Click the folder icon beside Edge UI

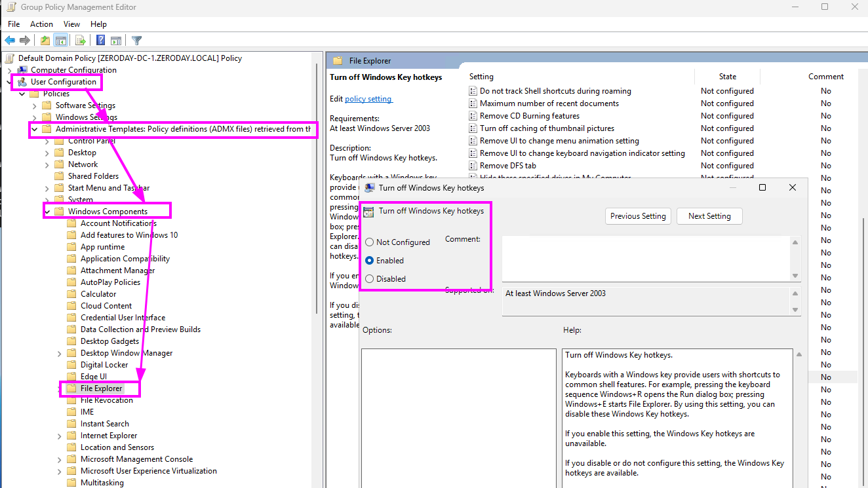tap(71, 377)
